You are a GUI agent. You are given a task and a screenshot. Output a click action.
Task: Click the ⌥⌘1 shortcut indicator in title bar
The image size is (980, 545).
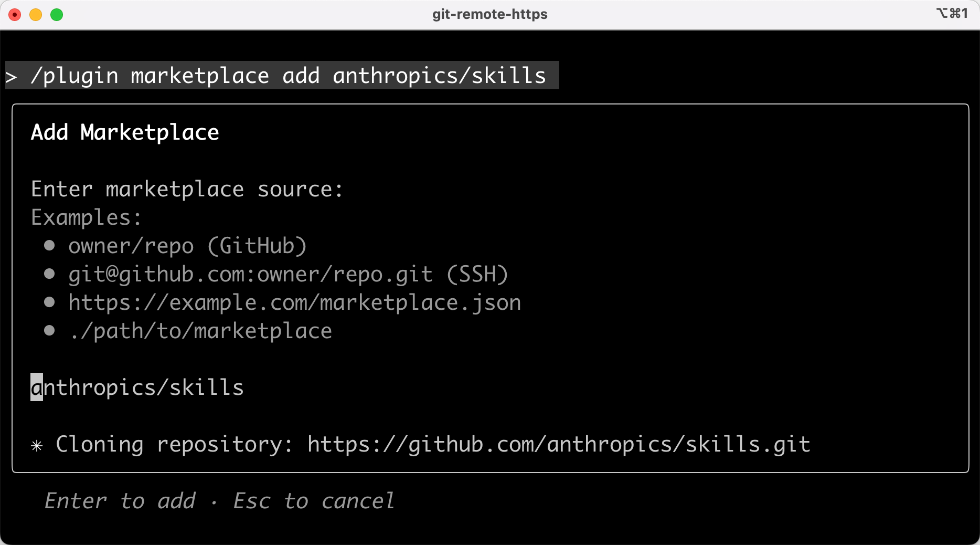952,13
